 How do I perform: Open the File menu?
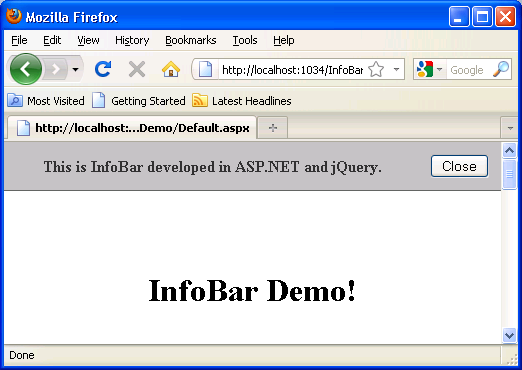click(19, 40)
